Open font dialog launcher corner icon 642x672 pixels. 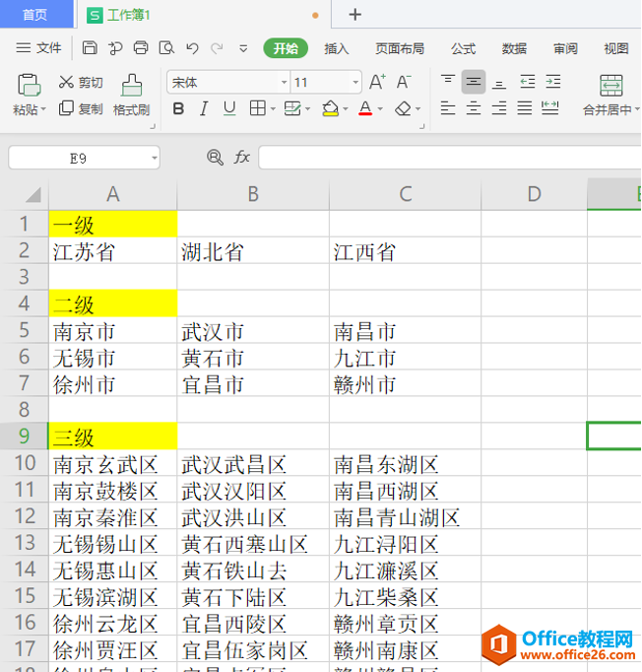point(421,127)
